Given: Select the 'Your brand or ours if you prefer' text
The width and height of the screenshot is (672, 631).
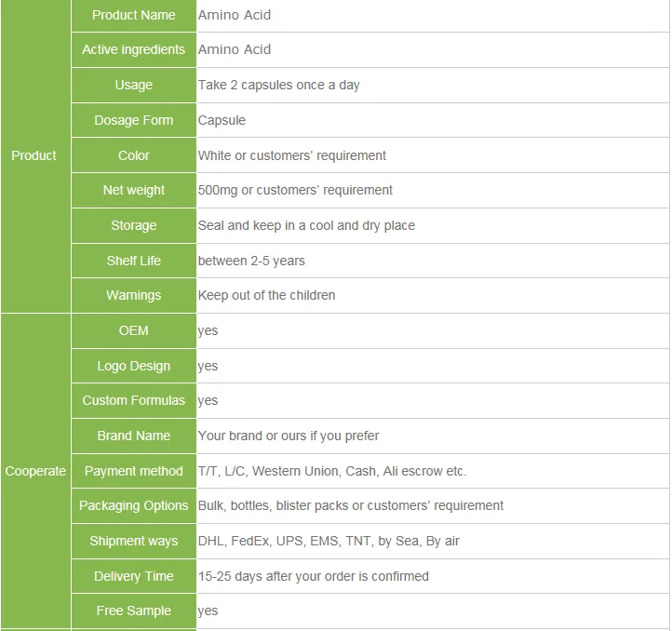Looking at the screenshot, I should 289,436.
